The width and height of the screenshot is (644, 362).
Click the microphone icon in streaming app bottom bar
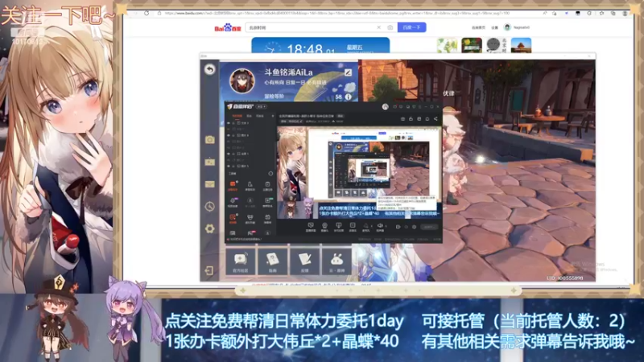point(365,226)
